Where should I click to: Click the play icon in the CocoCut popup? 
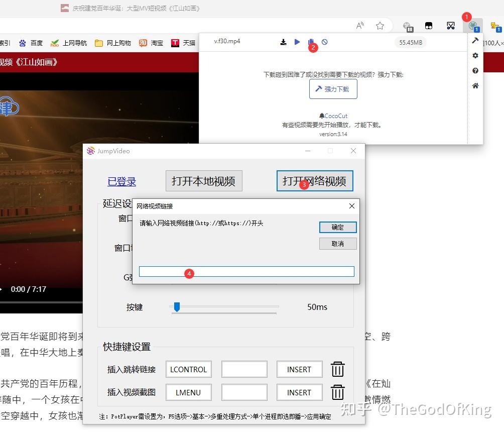pyautogui.click(x=297, y=42)
